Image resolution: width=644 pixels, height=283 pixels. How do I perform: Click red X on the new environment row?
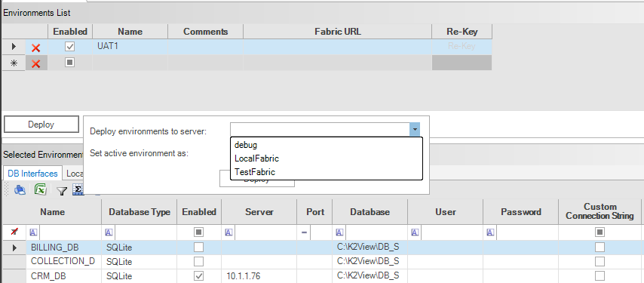(36, 63)
